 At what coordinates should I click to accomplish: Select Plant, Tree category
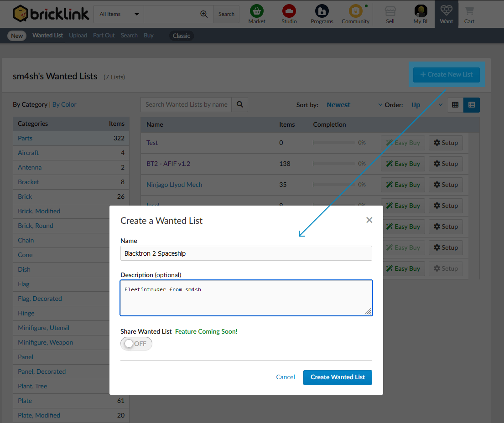tap(32, 386)
